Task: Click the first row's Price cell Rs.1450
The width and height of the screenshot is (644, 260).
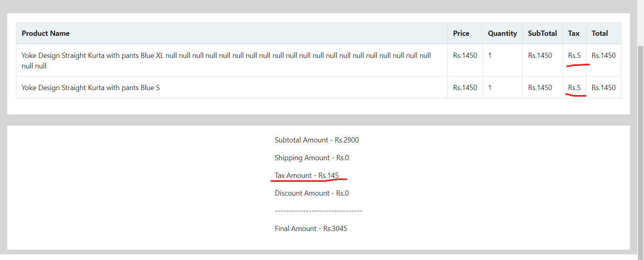Action: point(465,56)
